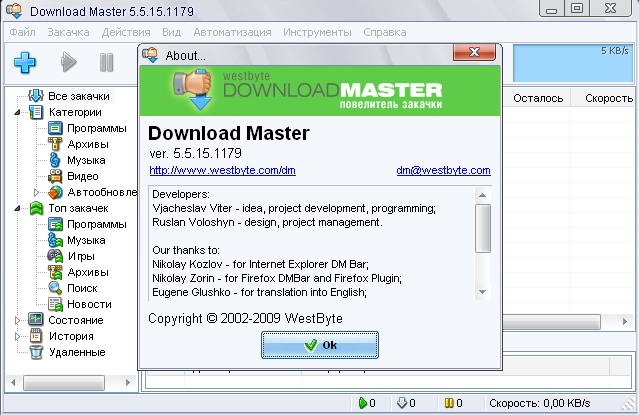
Task: Click the blue plus Add download icon
Action: coord(25,63)
